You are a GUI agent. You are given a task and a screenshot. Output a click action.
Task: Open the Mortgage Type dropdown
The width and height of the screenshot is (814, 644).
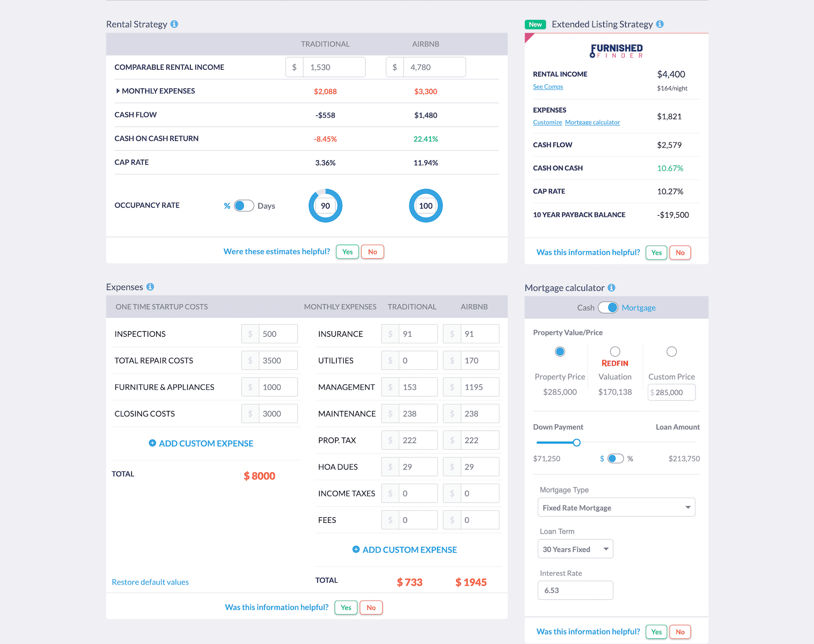616,508
